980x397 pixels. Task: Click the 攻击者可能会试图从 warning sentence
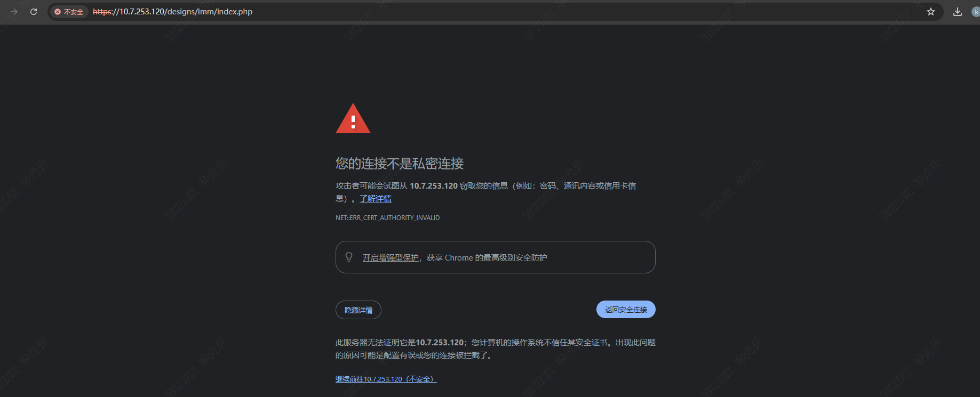pyautogui.click(x=485, y=192)
